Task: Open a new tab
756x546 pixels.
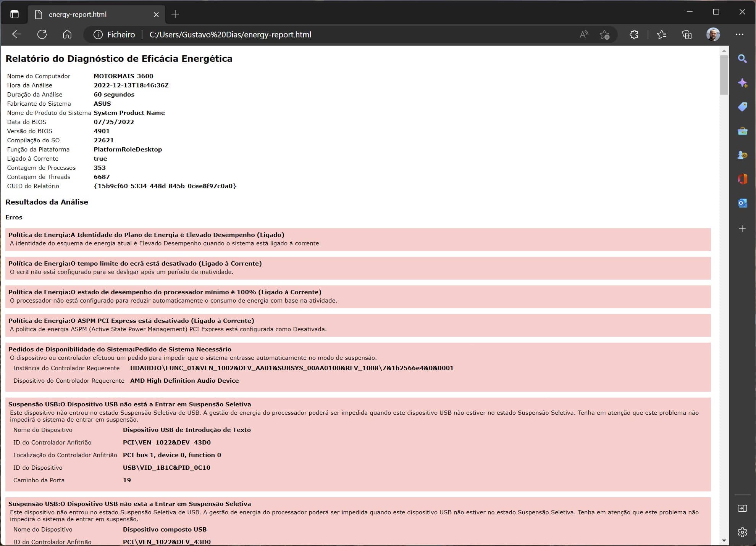Action: coord(175,14)
